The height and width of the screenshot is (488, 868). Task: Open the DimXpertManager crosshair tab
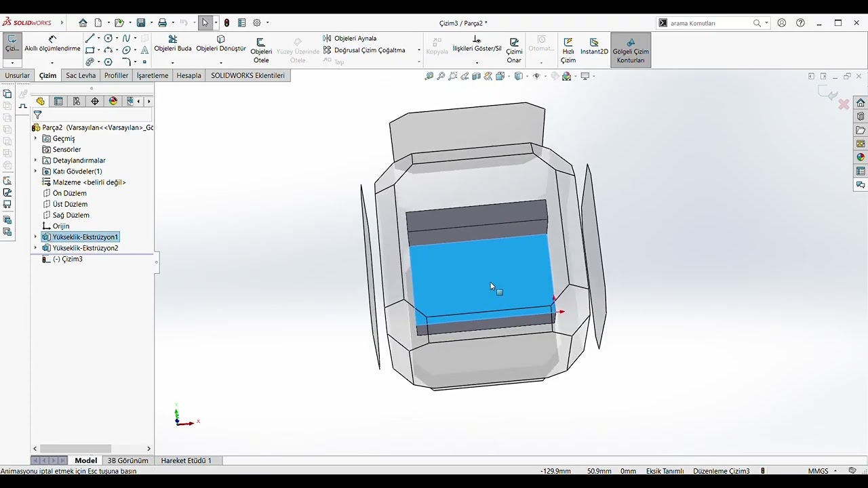tap(95, 101)
